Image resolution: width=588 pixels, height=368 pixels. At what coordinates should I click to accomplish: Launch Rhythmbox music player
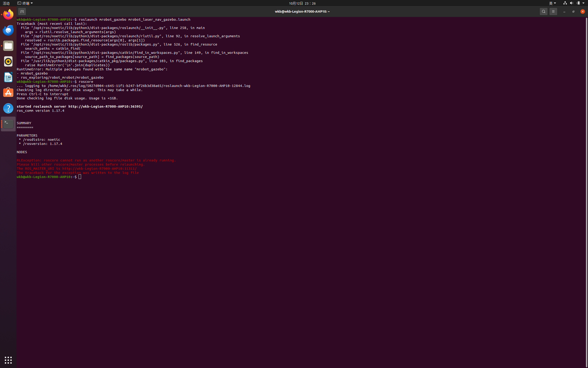(x=8, y=61)
